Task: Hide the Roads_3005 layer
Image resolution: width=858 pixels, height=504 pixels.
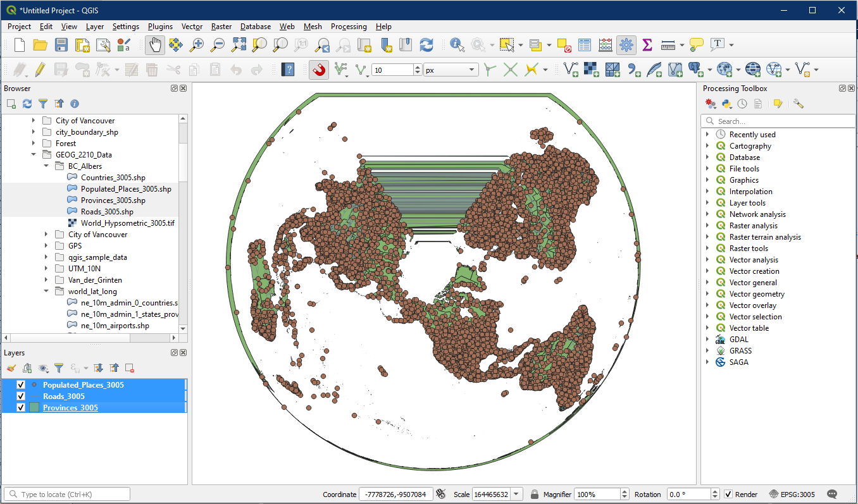Action: 20,396
